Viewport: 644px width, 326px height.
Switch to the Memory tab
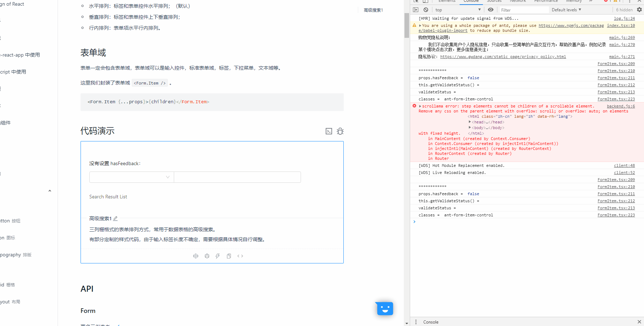coord(574,1)
